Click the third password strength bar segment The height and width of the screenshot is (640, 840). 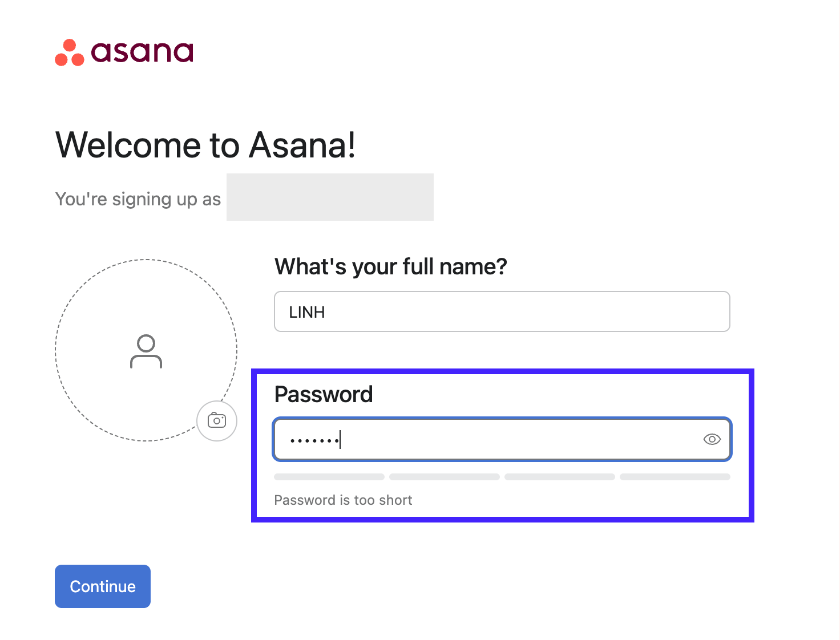tap(560, 477)
